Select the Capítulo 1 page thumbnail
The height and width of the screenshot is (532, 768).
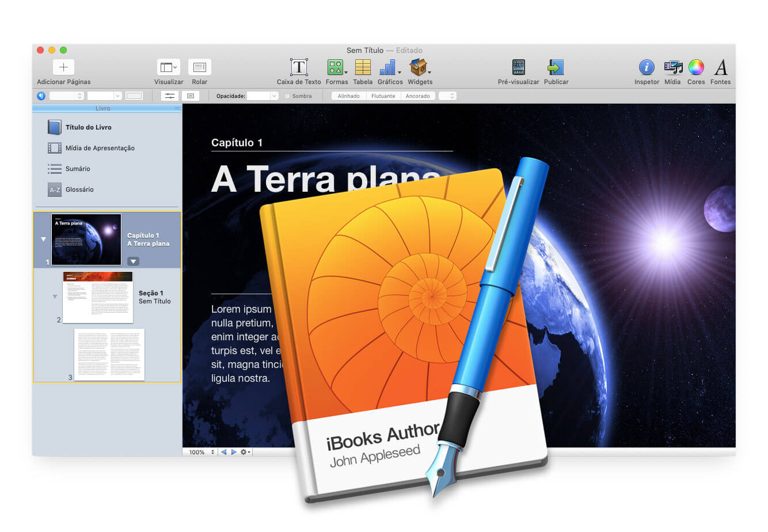[86, 240]
